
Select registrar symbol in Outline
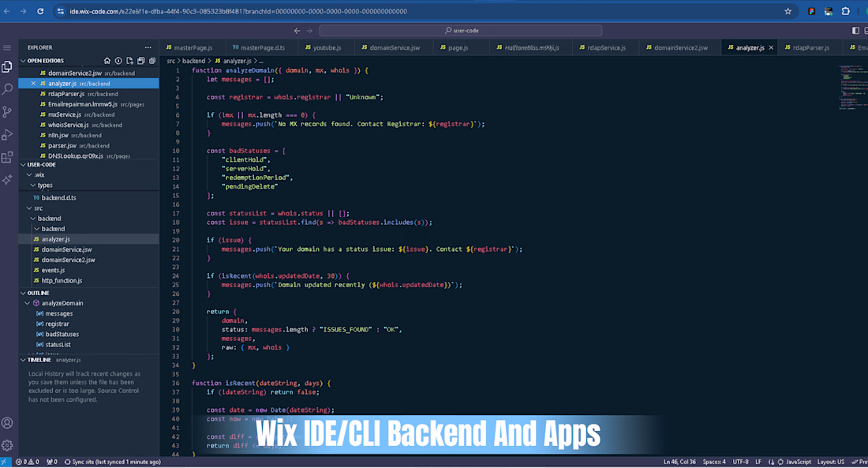coord(57,324)
